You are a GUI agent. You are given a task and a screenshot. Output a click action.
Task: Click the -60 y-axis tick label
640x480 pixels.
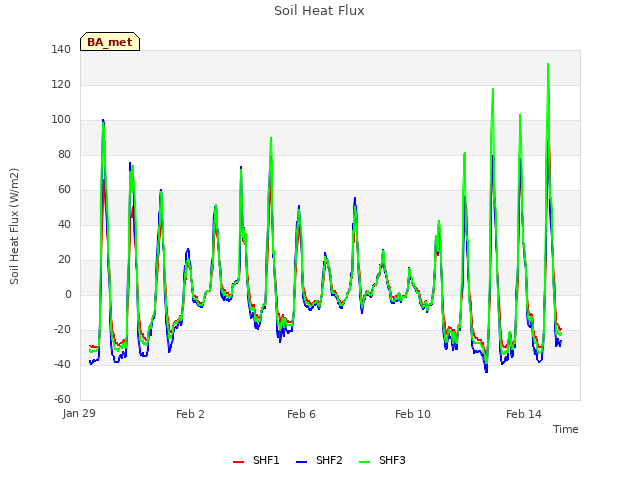click(62, 400)
